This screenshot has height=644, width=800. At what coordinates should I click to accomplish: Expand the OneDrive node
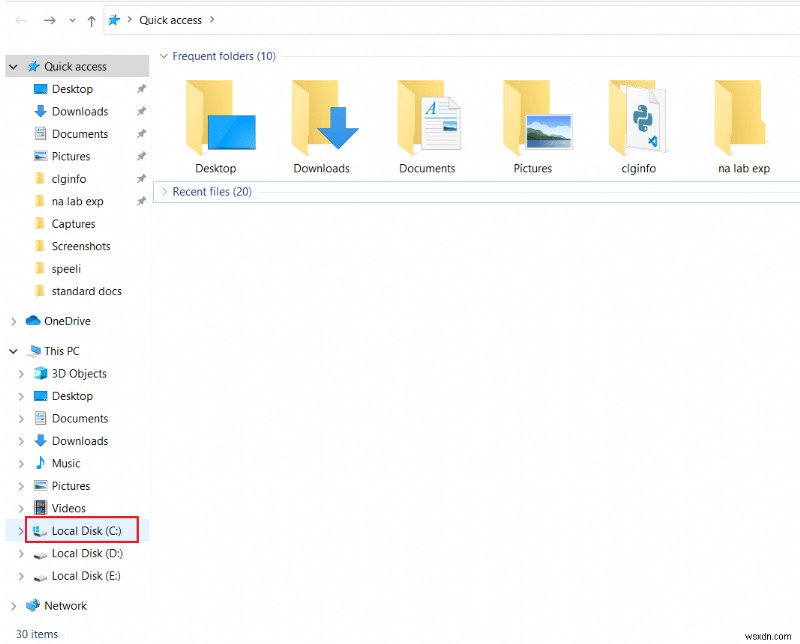tap(13, 321)
